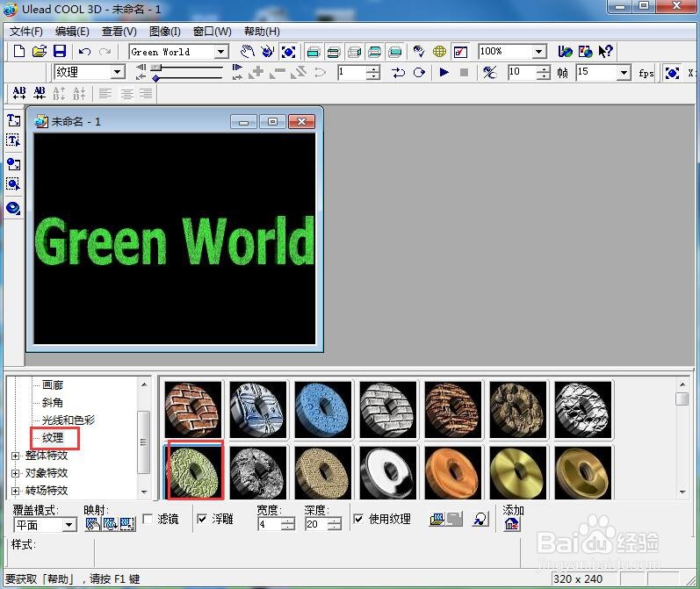Open the 窗口(W) menu
Screen dimensions: 700x589
tap(212, 32)
